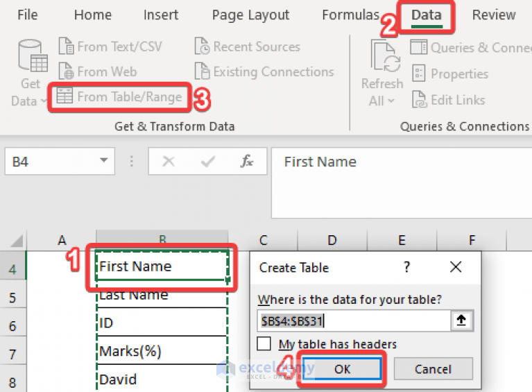Select column C header
The image size is (532, 392).
(x=263, y=240)
